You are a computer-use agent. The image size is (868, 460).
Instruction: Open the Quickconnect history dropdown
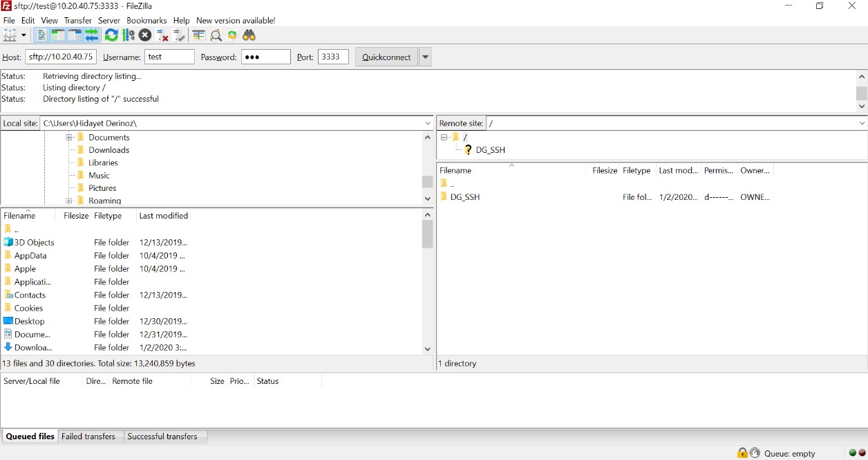pyautogui.click(x=425, y=57)
